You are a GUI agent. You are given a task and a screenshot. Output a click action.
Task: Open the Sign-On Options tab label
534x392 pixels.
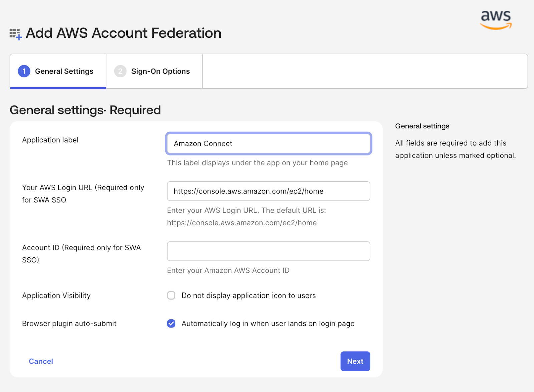pos(160,71)
